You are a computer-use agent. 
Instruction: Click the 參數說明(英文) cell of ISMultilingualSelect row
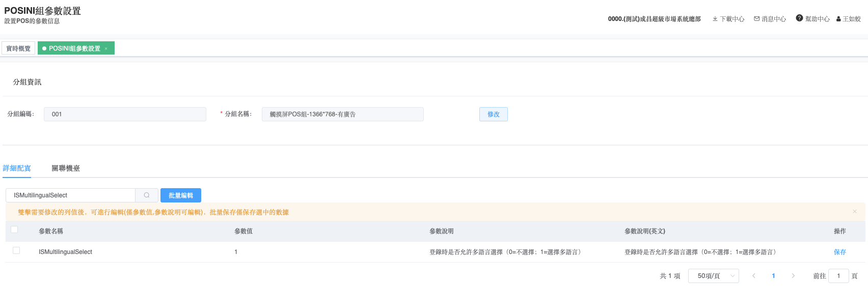tap(700, 252)
